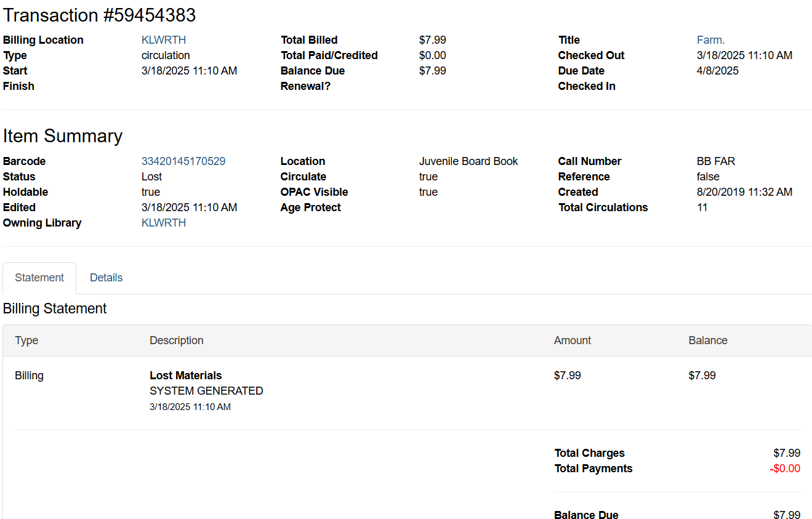Click the Amount column header
This screenshot has width=812, height=519.
[x=572, y=340]
